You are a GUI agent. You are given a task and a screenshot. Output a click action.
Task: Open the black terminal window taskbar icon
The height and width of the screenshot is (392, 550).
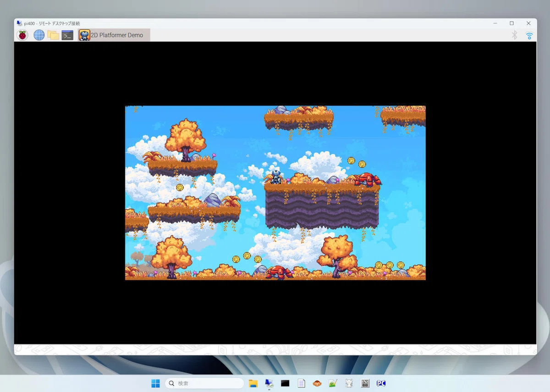tap(285, 383)
